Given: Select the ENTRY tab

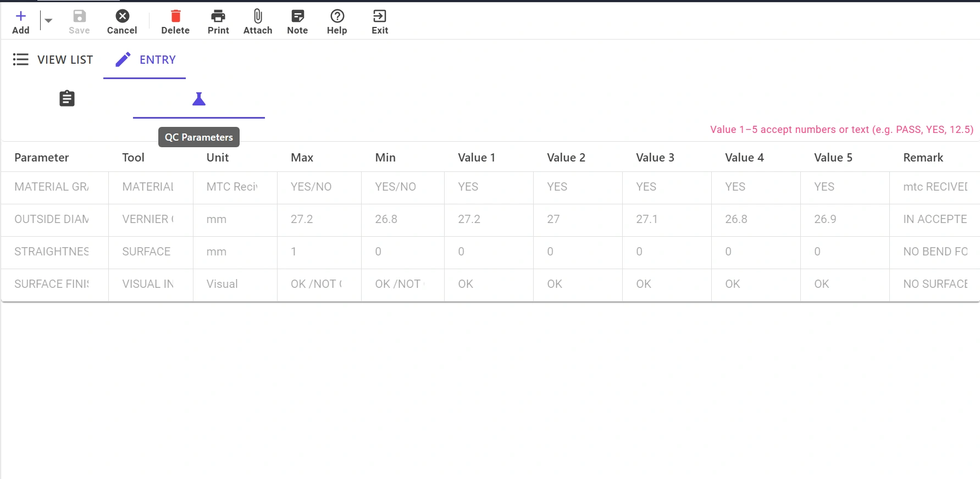Looking at the screenshot, I should click(x=145, y=59).
